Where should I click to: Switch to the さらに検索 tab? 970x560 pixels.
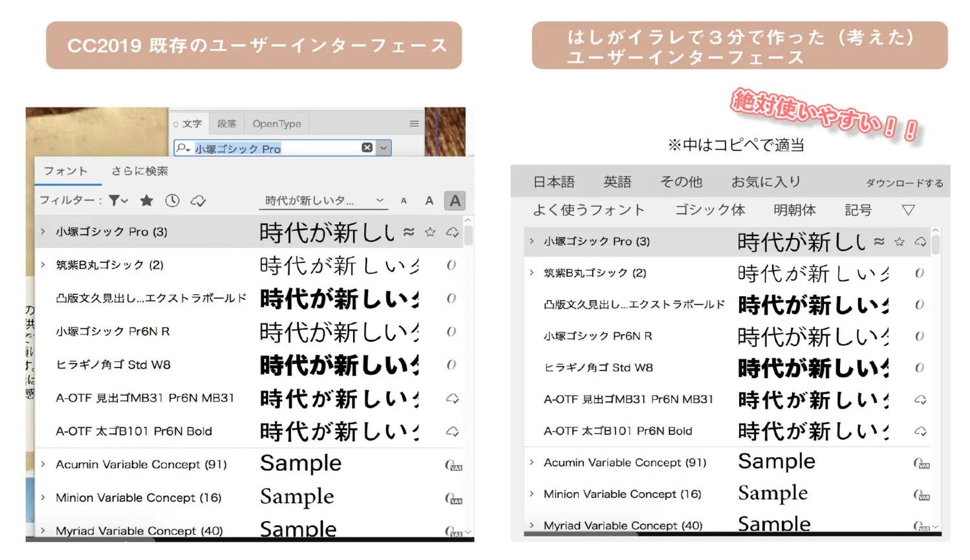coord(139,171)
